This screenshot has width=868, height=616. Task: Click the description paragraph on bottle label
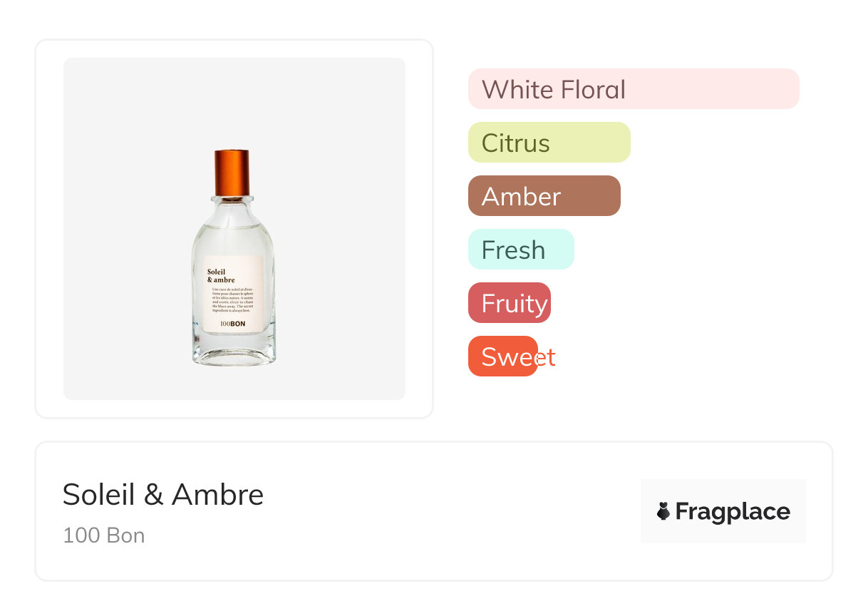[x=232, y=299]
